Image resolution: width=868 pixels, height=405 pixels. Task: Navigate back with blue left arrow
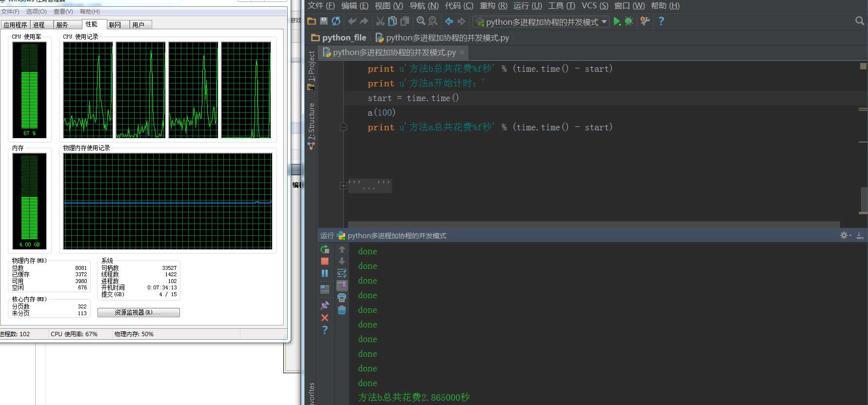[449, 21]
